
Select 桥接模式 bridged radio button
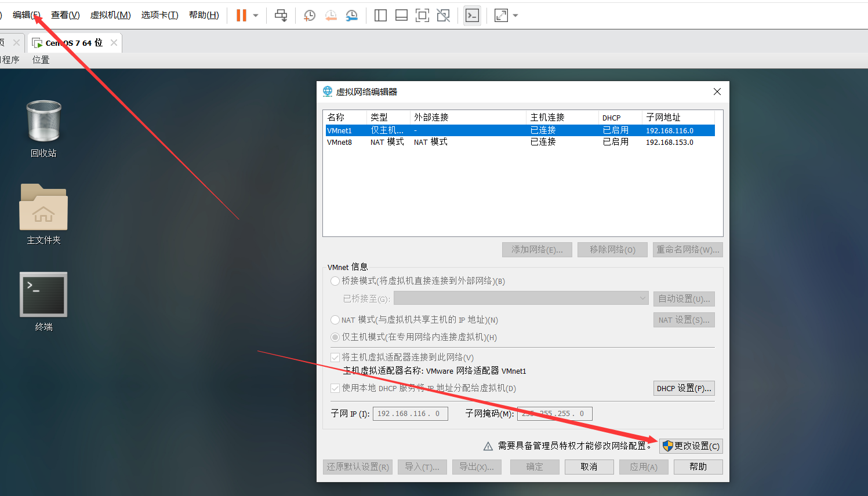[x=335, y=281]
